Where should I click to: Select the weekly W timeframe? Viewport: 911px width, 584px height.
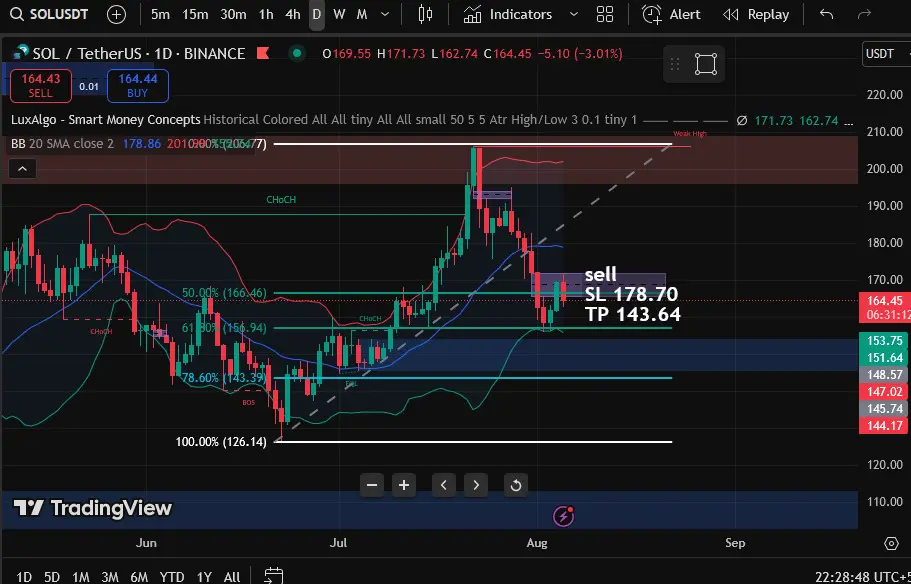point(339,15)
